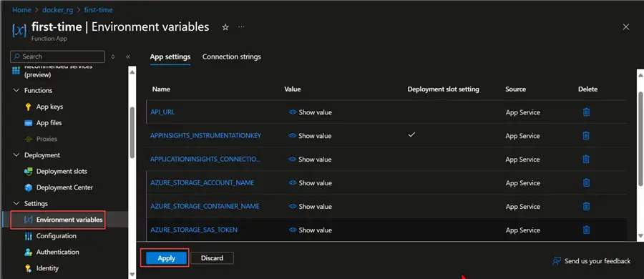Sort by the Name column header

(x=161, y=89)
